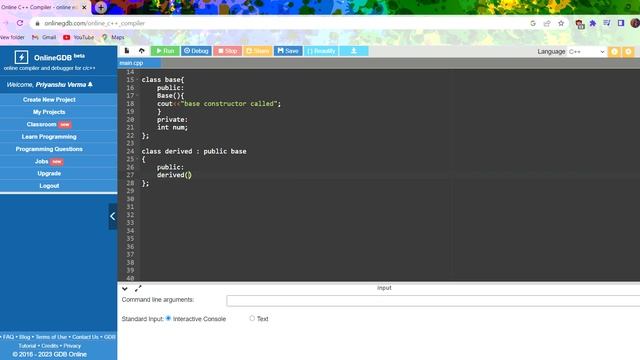Save the code with the Save button
640x360 pixels.
click(x=288, y=51)
